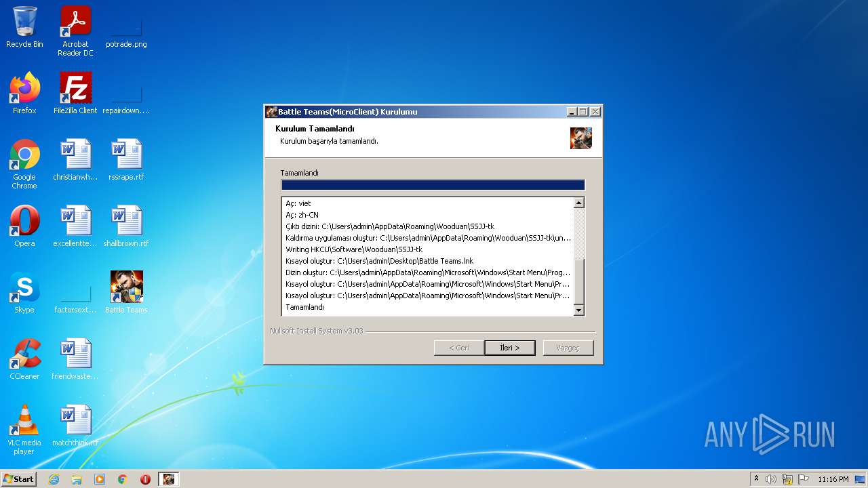The height and width of the screenshot is (488, 868).
Task: Select the rssrape.rtf document icon
Action: 126,160
